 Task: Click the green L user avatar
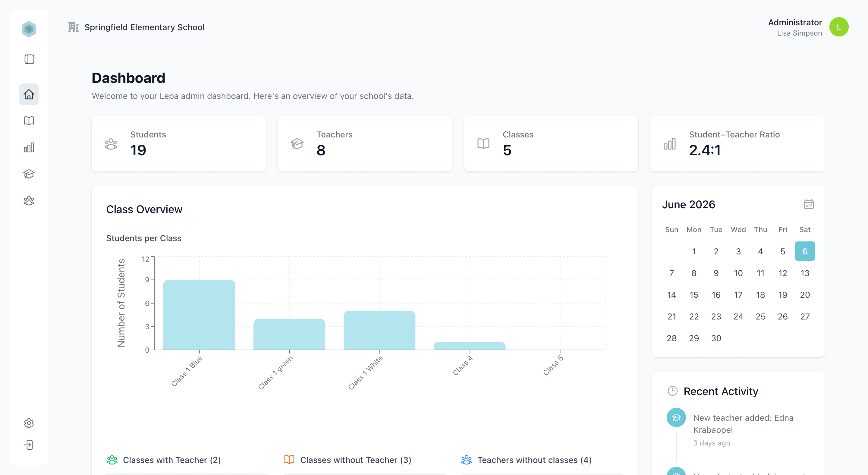coord(839,27)
